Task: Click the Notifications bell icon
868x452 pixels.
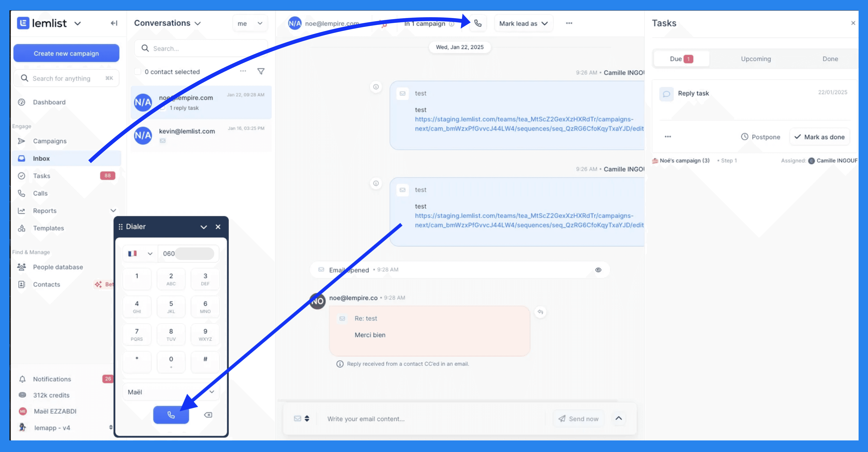Action: tap(22, 379)
